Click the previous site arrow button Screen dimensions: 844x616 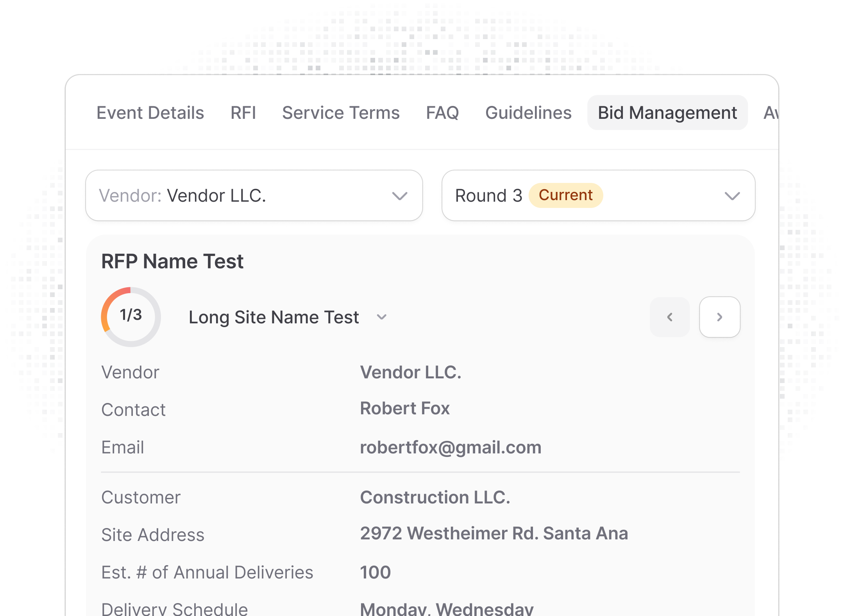[x=670, y=317]
